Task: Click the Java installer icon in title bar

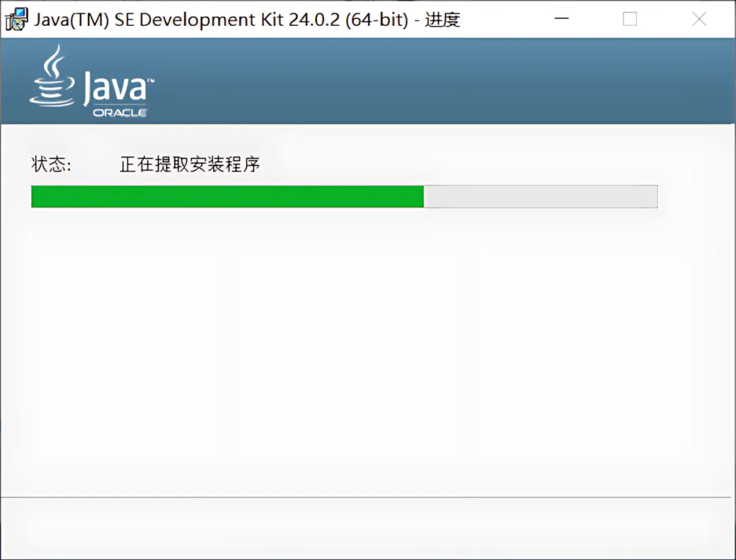Action: 16,19
